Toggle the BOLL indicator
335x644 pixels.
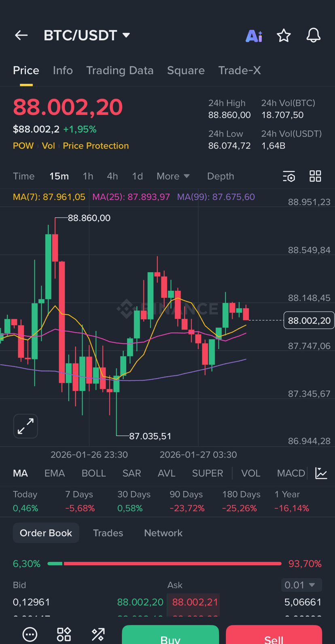click(93, 473)
